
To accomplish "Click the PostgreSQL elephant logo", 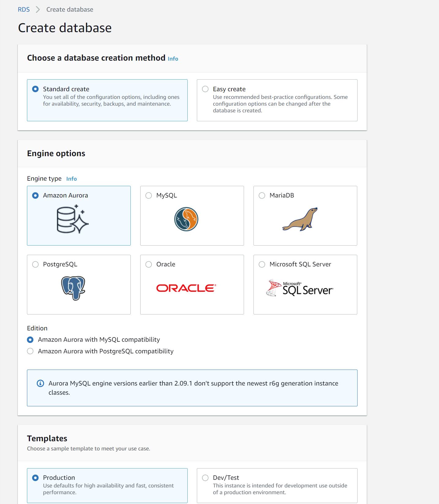I will [x=73, y=288].
